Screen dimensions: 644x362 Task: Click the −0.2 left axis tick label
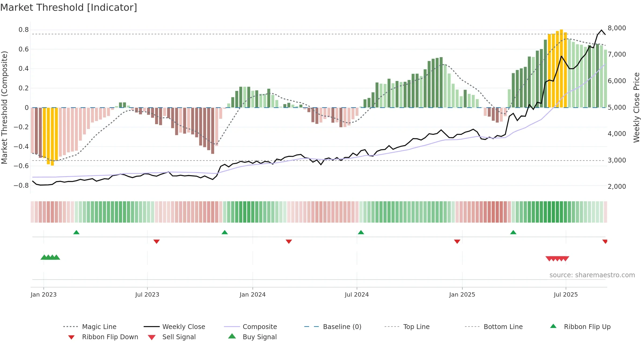21,127
